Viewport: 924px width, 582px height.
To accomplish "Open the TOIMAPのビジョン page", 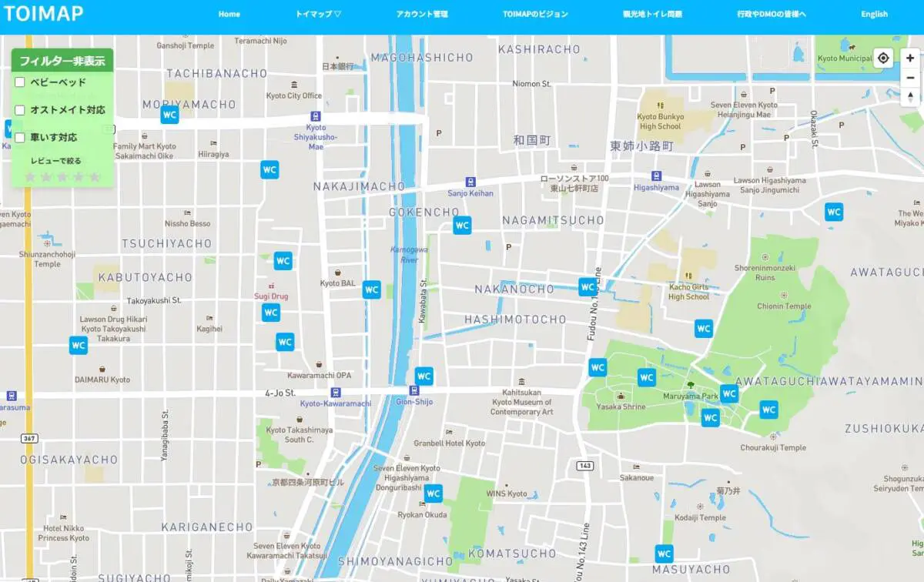I will click(x=535, y=14).
